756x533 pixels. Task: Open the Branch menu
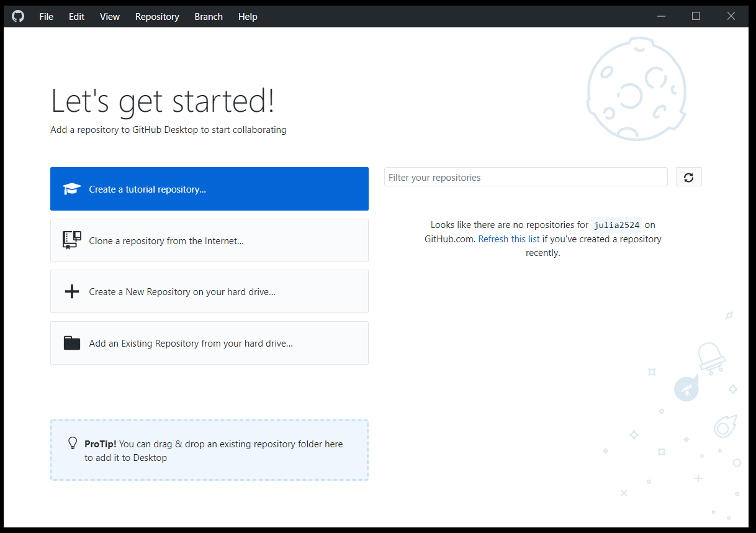pyautogui.click(x=209, y=17)
